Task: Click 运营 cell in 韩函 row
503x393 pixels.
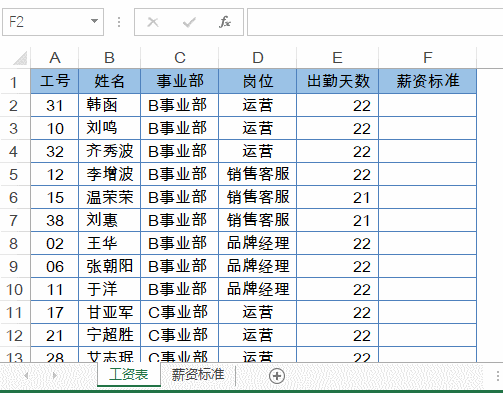Action: tap(258, 105)
